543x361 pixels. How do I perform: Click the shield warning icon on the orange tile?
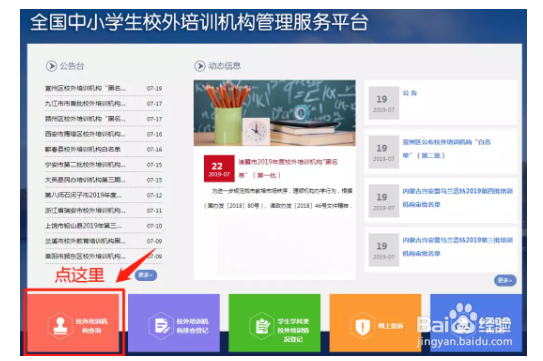pyautogui.click(x=362, y=326)
